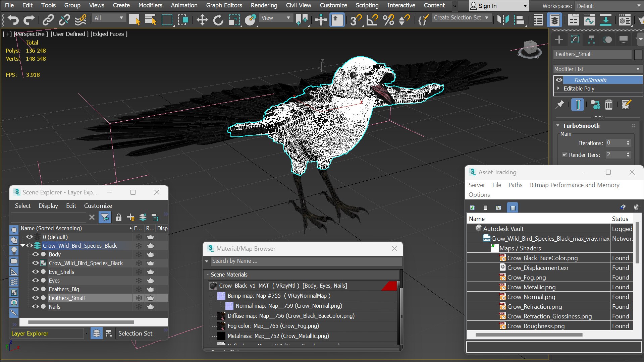Screen dimensions: 644x362
Task: Toggle Angle Snap icon
Action: click(x=372, y=20)
